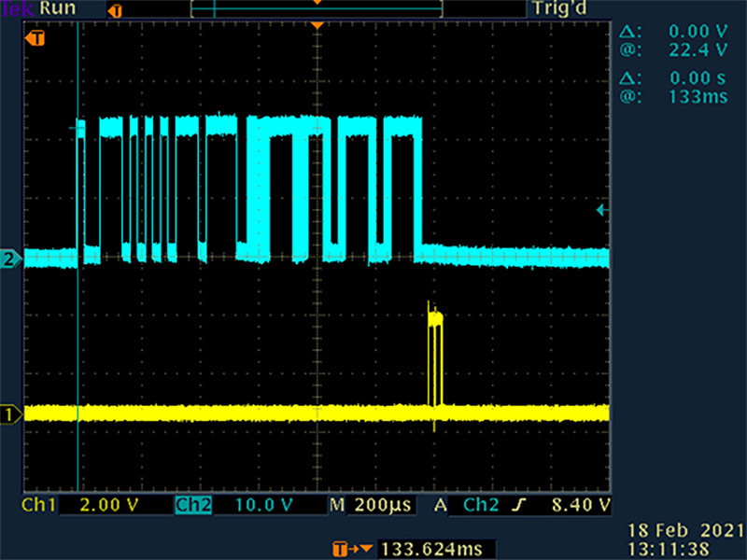
Task: Click the Tek logo in top left
Action: click(x=11, y=9)
